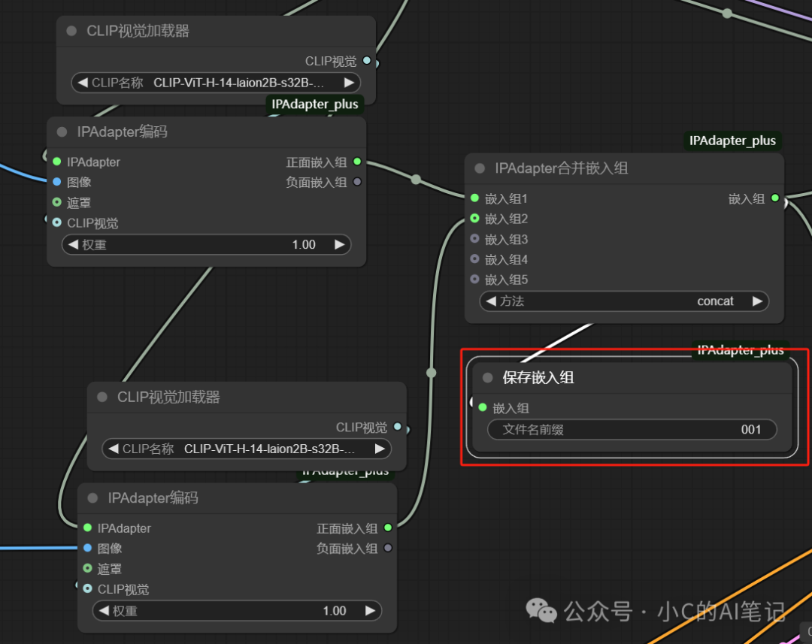The image size is (812, 644).
Task: Click 图像 input port on lower IPAdapter编码
Action: click(x=87, y=548)
